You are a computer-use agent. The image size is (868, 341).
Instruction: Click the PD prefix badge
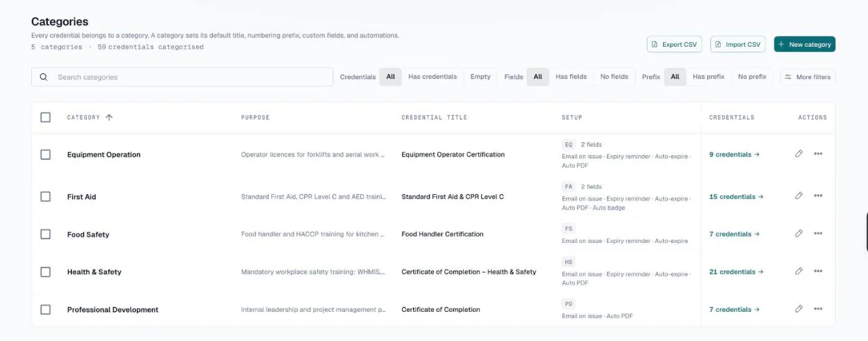tap(568, 304)
